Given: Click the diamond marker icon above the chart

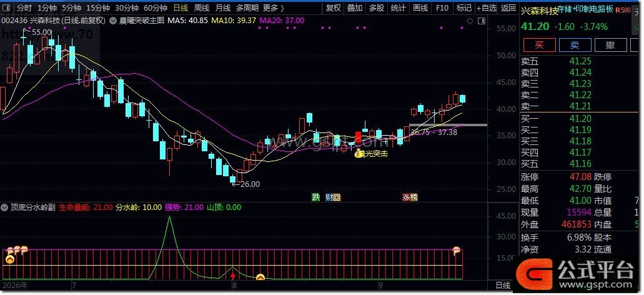Looking at the screenshot, I should [471, 21].
